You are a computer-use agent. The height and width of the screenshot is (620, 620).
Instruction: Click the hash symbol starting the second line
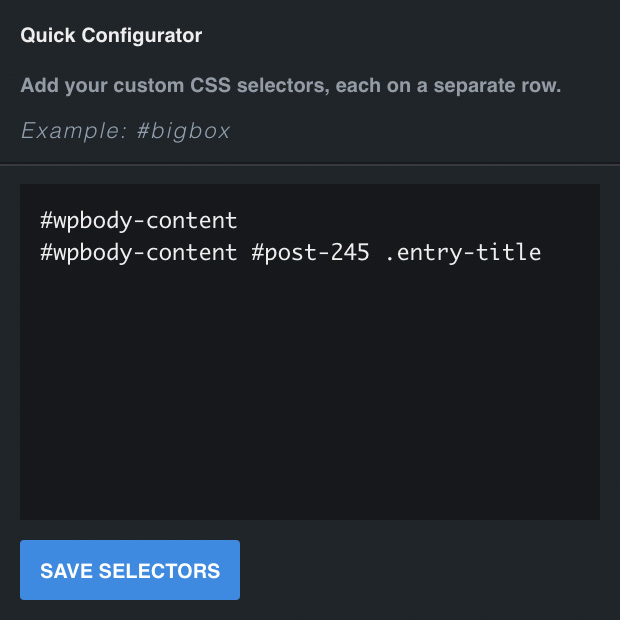[x=46, y=252]
